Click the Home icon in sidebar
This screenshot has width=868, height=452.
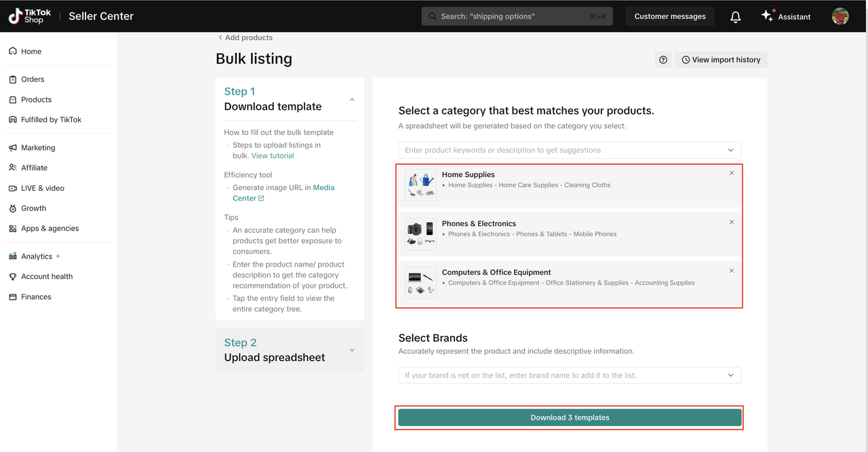coord(13,52)
